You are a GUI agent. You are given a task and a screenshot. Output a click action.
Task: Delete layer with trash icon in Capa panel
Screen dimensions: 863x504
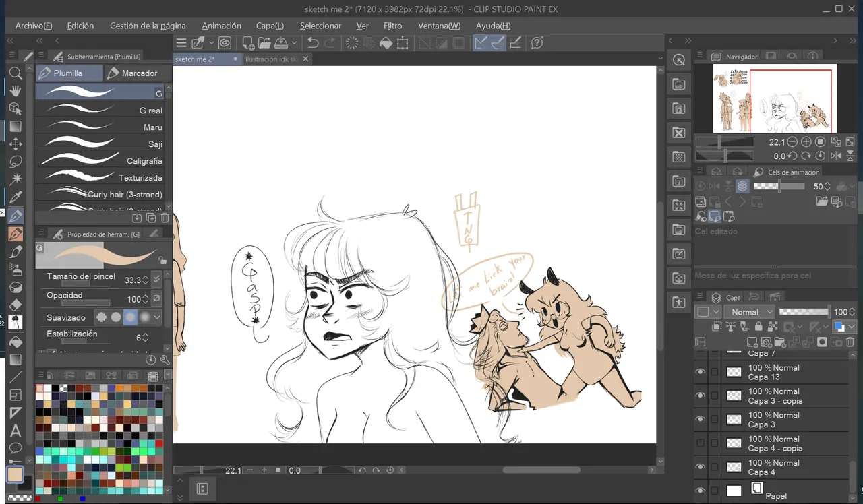click(x=850, y=342)
